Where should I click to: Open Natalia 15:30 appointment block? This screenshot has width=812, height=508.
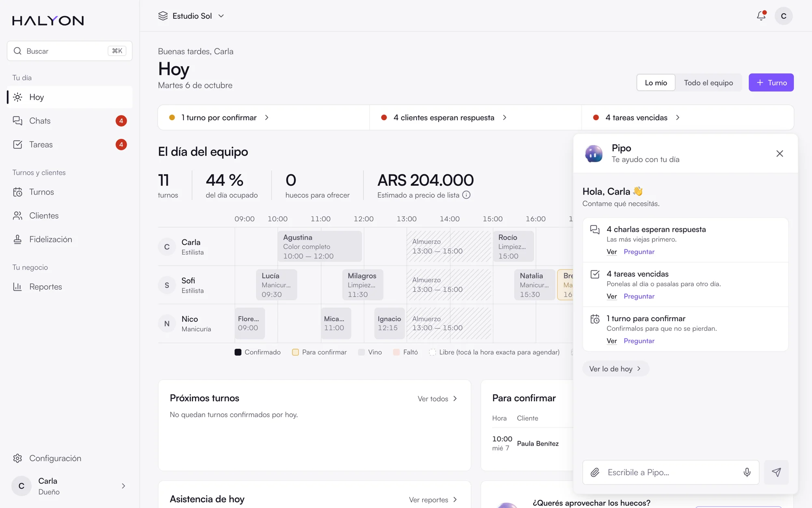tap(535, 285)
